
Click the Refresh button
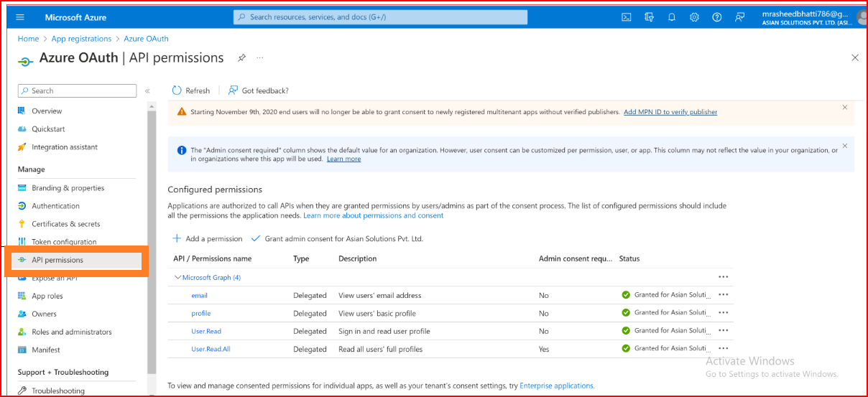coord(191,90)
